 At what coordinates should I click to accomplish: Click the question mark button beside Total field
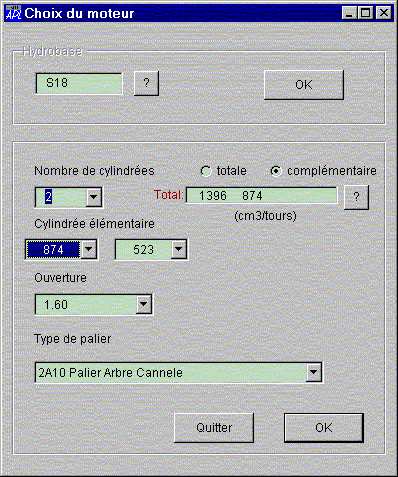[x=356, y=197]
